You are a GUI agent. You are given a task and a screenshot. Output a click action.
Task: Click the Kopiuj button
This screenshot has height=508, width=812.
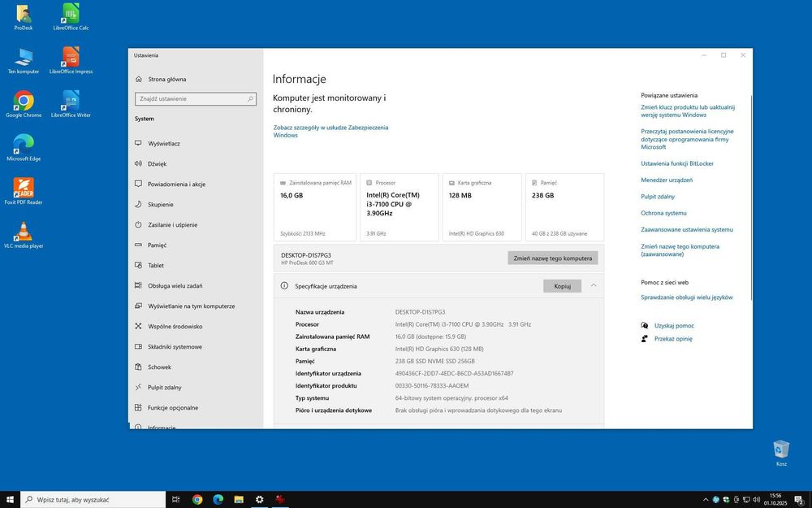(562, 285)
